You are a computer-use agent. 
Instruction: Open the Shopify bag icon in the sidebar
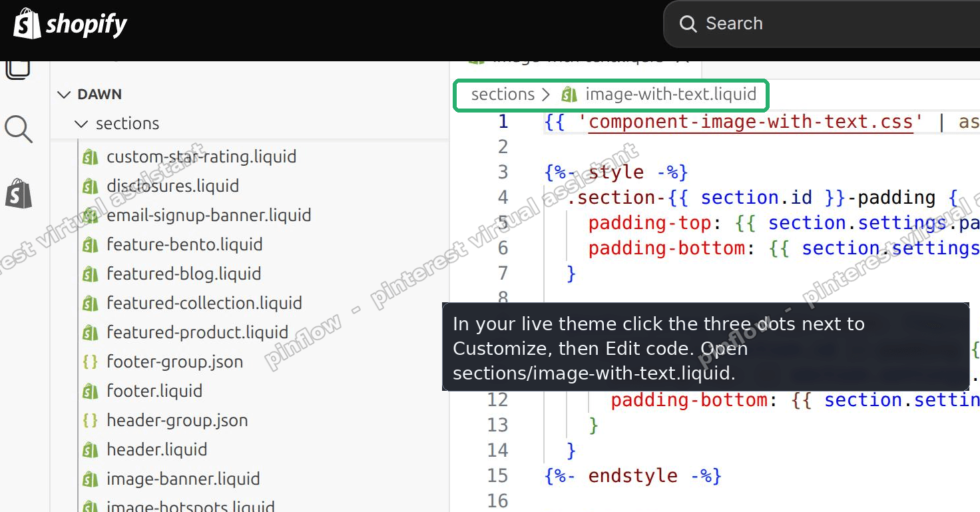coord(19,194)
